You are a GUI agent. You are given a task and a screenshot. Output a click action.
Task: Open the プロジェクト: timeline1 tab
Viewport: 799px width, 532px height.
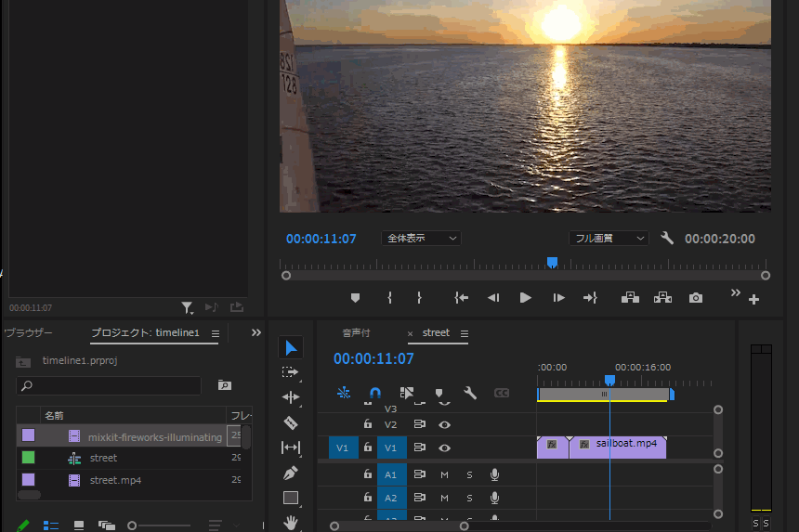coord(145,332)
